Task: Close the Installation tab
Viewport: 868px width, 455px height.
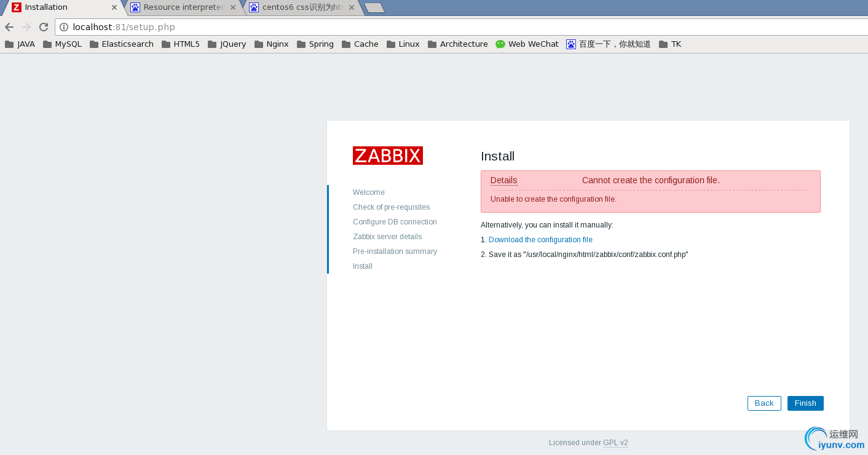Action: [114, 7]
